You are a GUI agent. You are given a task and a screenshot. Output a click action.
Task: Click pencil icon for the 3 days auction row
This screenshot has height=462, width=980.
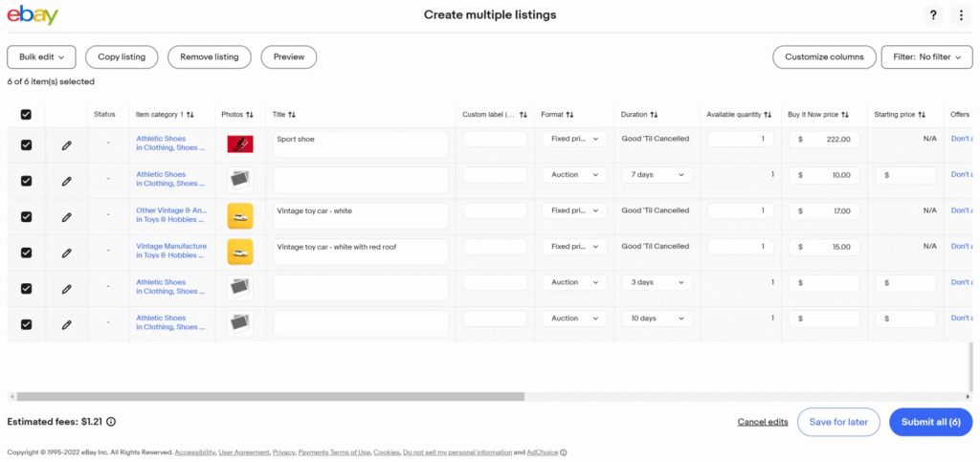click(x=66, y=289)
